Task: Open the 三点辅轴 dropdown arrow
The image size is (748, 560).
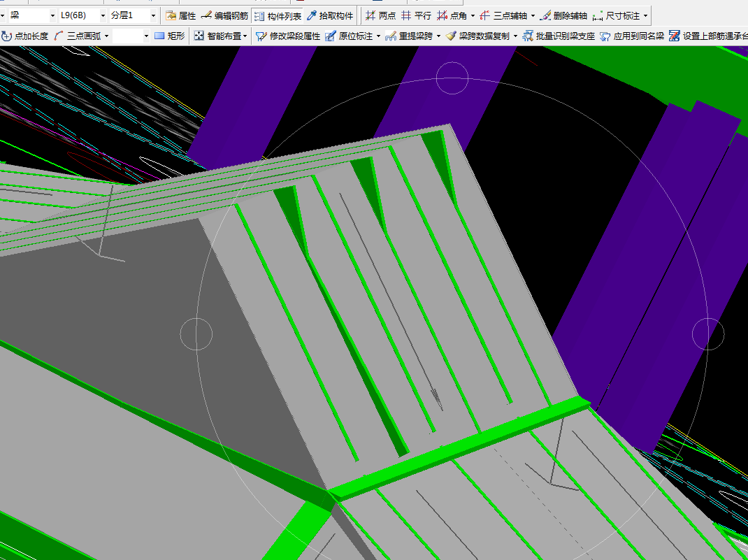Action: [533, 16]
